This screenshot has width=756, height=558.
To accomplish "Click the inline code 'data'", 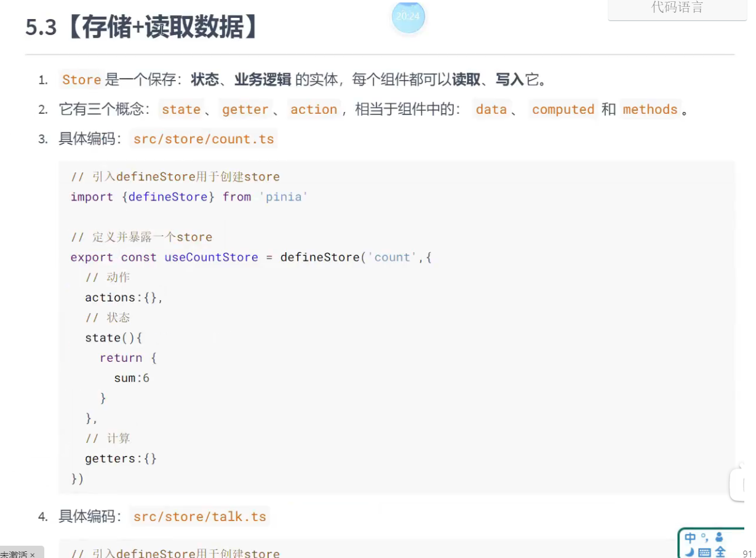I will pos(491,110).
